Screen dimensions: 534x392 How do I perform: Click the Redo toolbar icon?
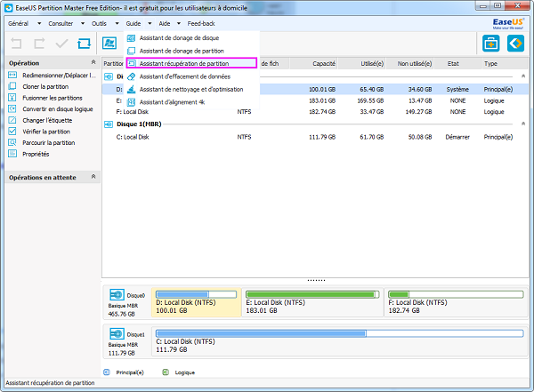[x=39, y=44]
